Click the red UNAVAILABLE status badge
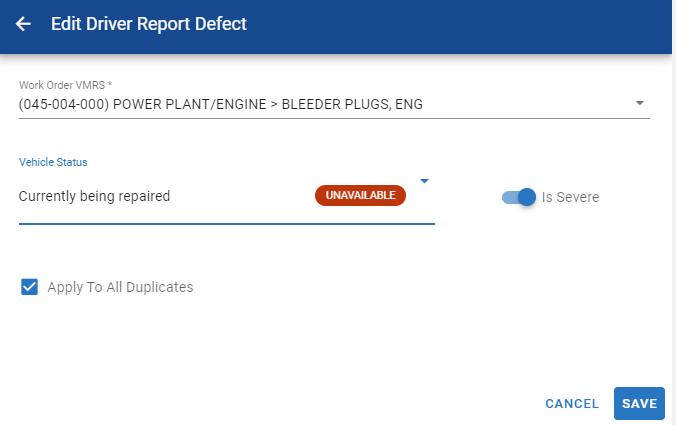The width and height of the screenshot is (676, 425). (x=360, y=195)
